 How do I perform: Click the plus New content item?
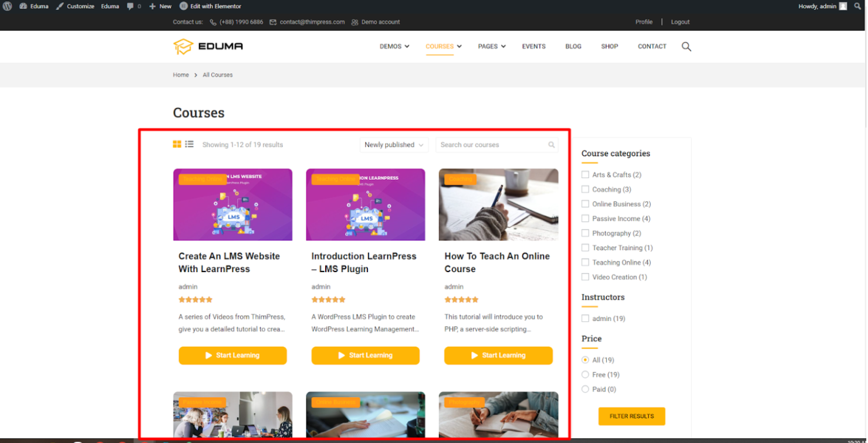pyautogui.click(x=160, y=6)
